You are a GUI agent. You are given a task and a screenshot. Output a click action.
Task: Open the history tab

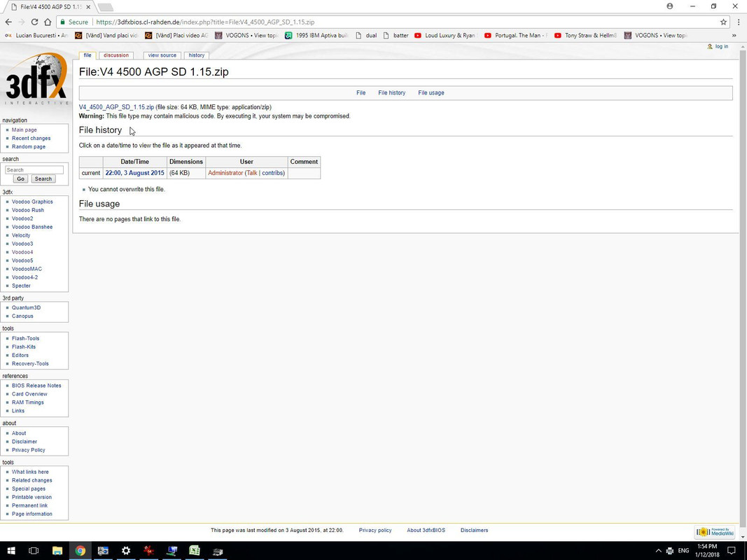point(196,55)
